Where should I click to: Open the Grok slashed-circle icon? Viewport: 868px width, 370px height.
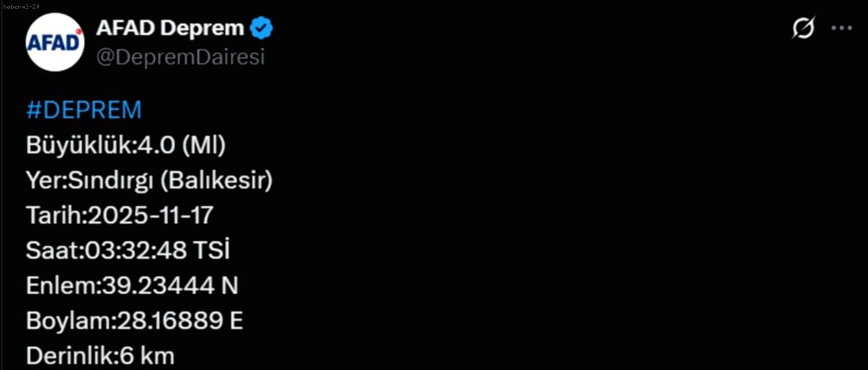pyautogui.click(x=803, y=29)
